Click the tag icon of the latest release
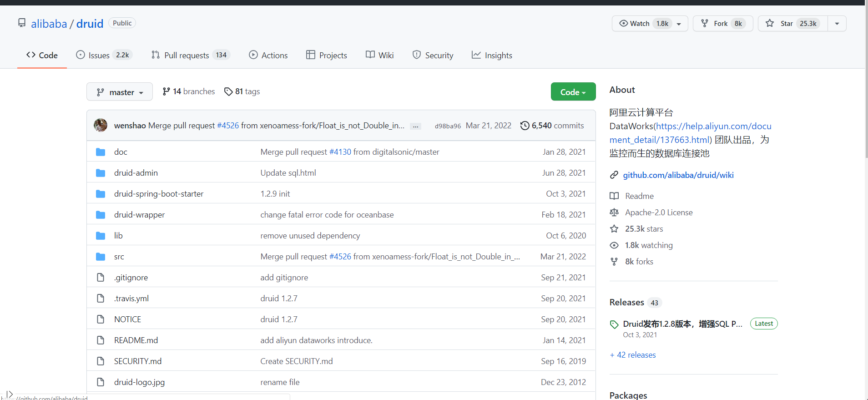Viewport: 868px width, 400px height. click(x=614, y=324)
